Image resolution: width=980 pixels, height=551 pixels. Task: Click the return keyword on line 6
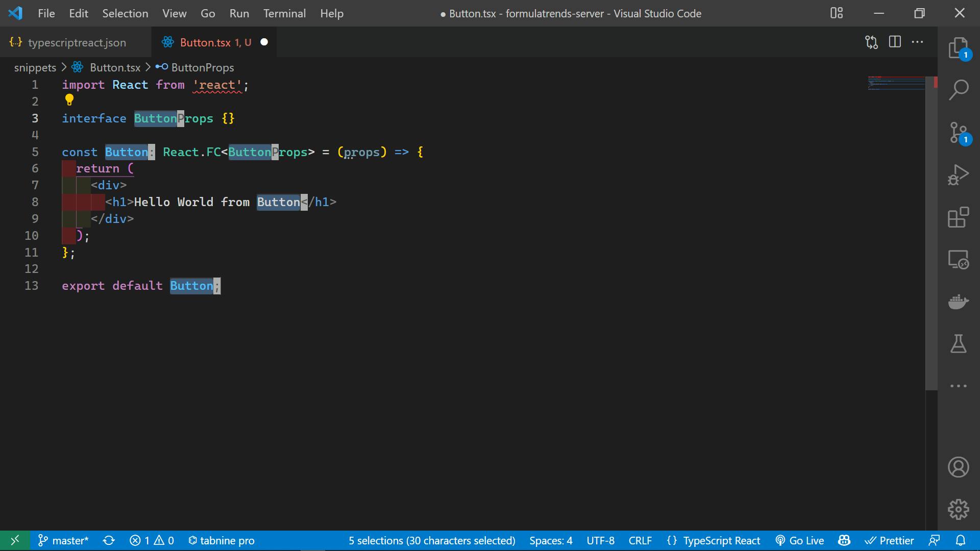tap(97, 168)
